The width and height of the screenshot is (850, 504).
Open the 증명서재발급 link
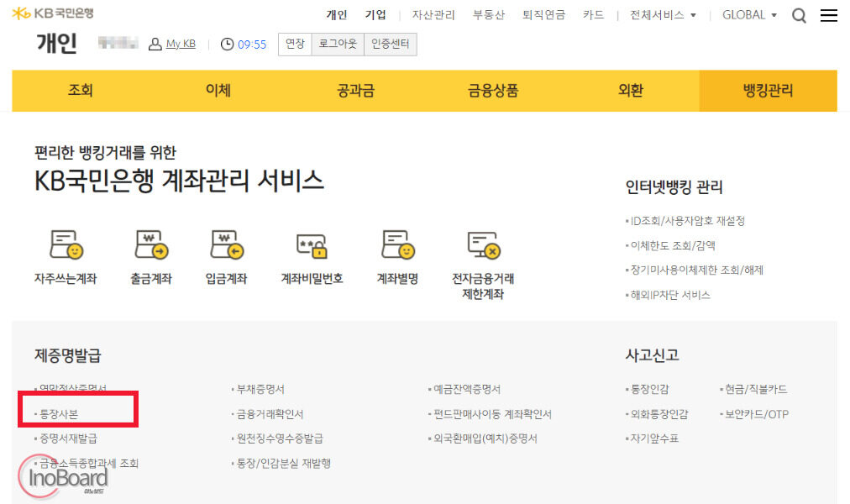(x=68, y=438)
